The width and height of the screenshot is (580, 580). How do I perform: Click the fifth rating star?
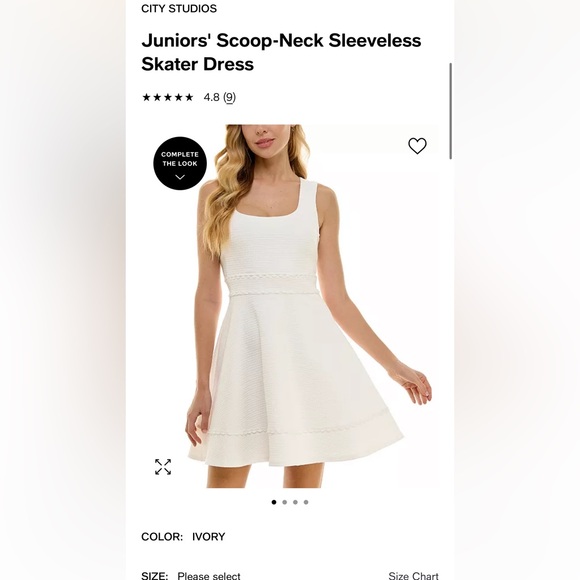189,97
